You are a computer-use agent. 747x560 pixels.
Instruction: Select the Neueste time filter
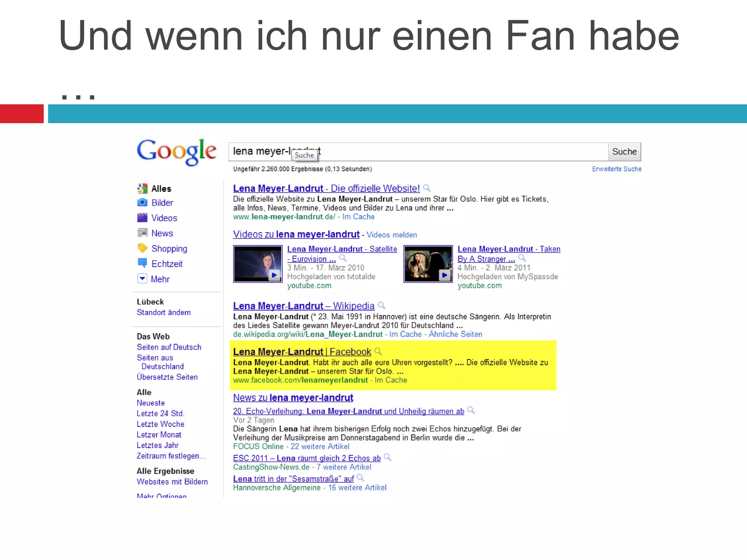pyautogui.click(x=151, y=403)
